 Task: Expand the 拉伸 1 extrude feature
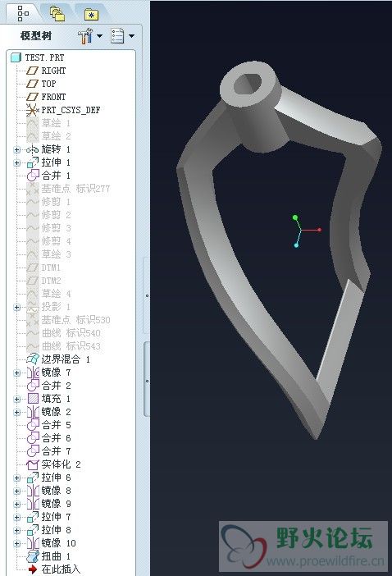[x=17, y=162]
